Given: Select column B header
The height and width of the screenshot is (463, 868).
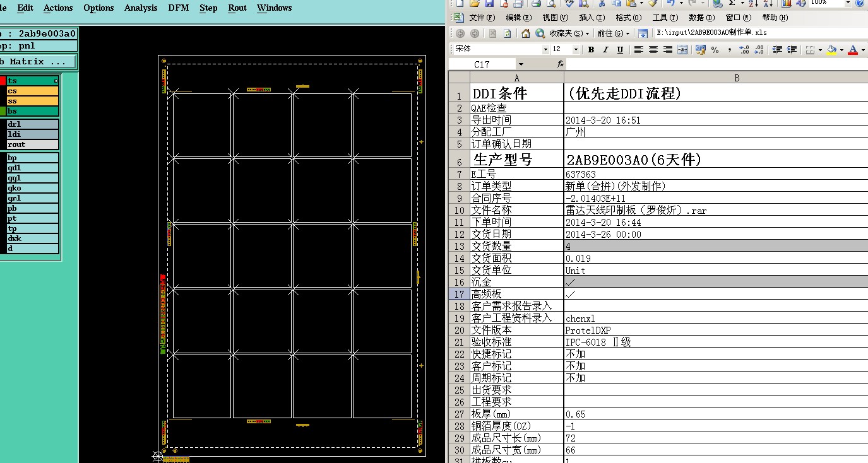Looking at the screenshot, I should pos(716,78).
